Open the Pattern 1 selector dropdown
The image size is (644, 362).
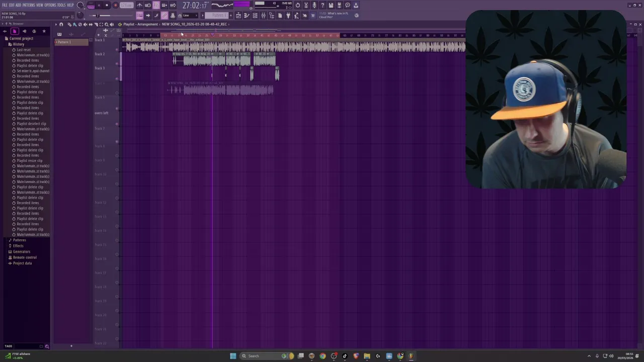click(x=216, y=16)
